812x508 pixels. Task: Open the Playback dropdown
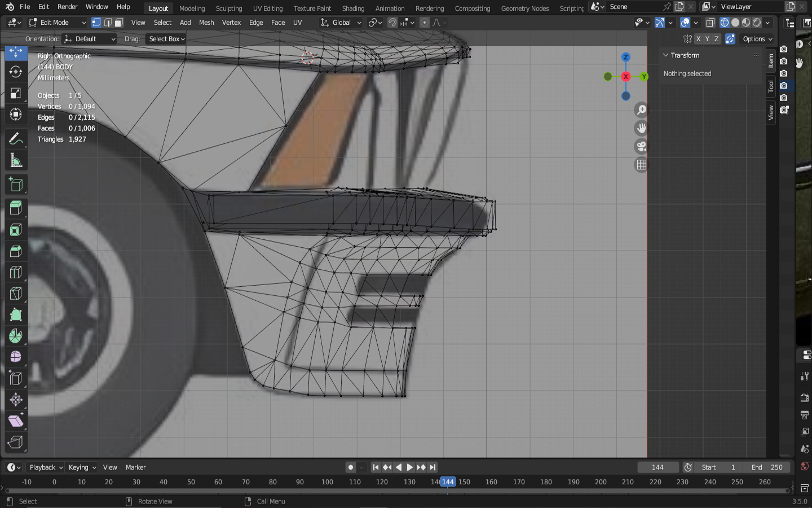point(46,467)
